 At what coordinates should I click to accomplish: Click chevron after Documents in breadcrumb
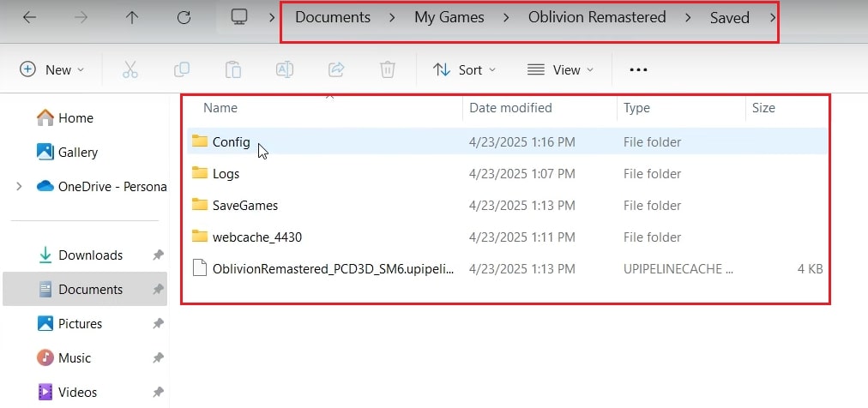[392, 18]
